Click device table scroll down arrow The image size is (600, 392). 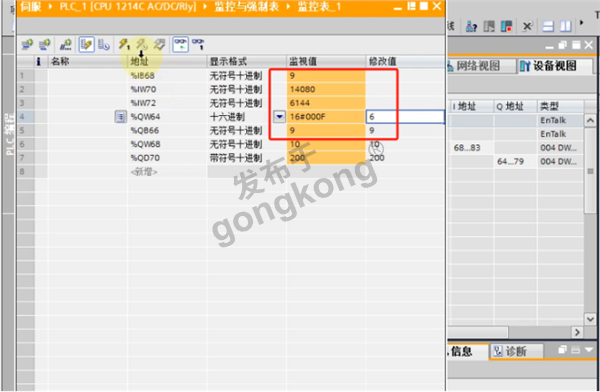click(590, 318)
